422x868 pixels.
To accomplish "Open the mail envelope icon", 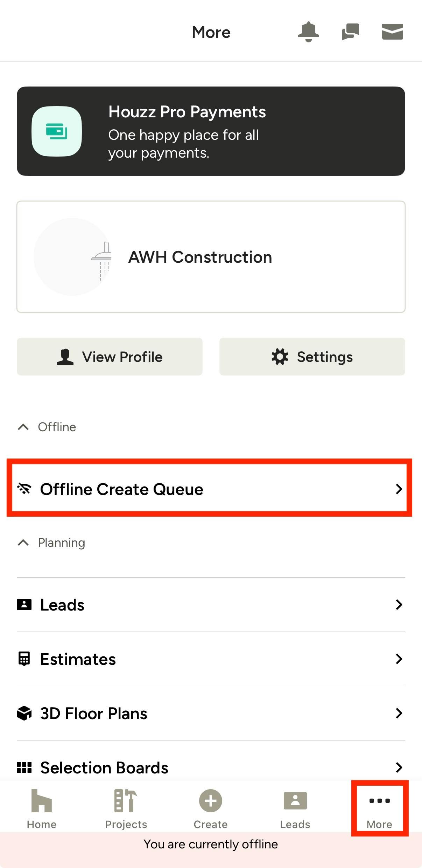I will tap(392, 32).
